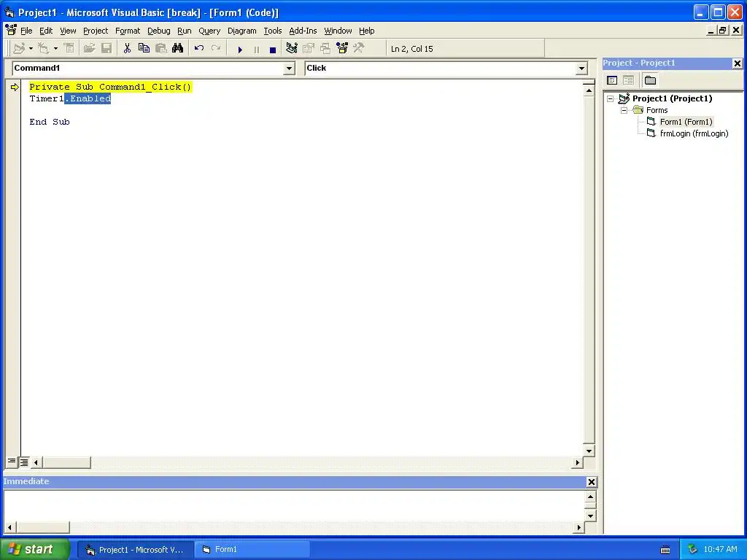The image size is (747, 560).
Task: Select frmLogin (frmLogin) in project tree
Action: click(x=694, y=134)
